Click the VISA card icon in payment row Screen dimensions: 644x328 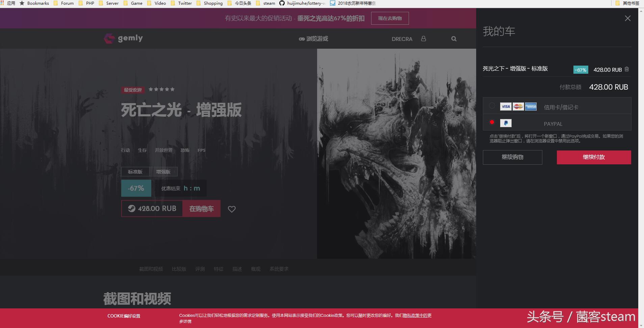pos(506,106)
